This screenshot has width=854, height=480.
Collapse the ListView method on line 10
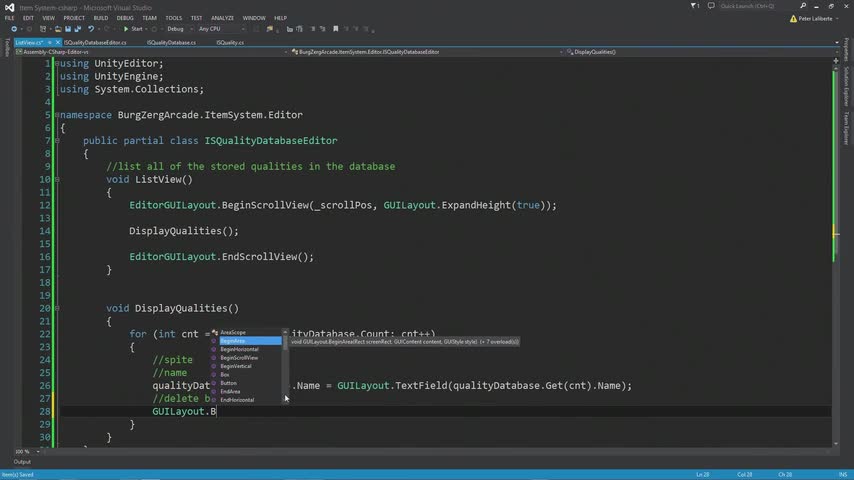tap(57, 179)
